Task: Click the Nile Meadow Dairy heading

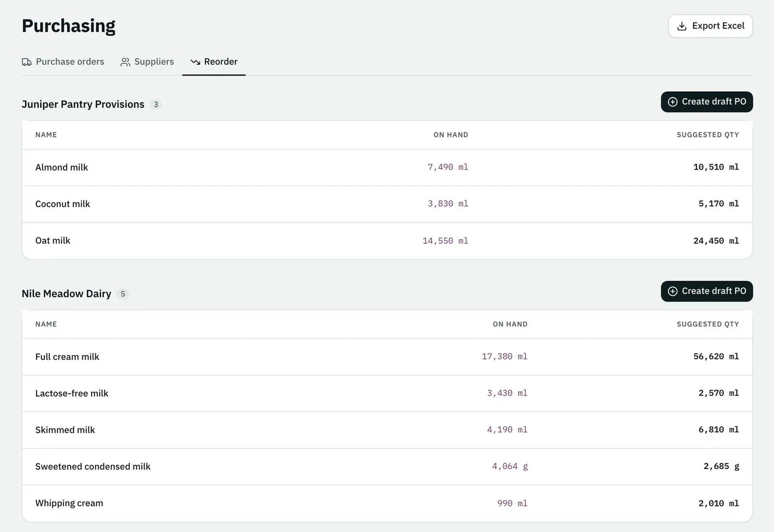Action: pos(66,294)
